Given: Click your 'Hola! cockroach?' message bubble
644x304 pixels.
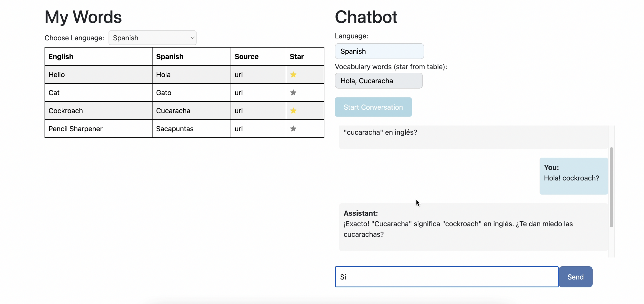Looking at the screenshot, I should tap(574, 176).
